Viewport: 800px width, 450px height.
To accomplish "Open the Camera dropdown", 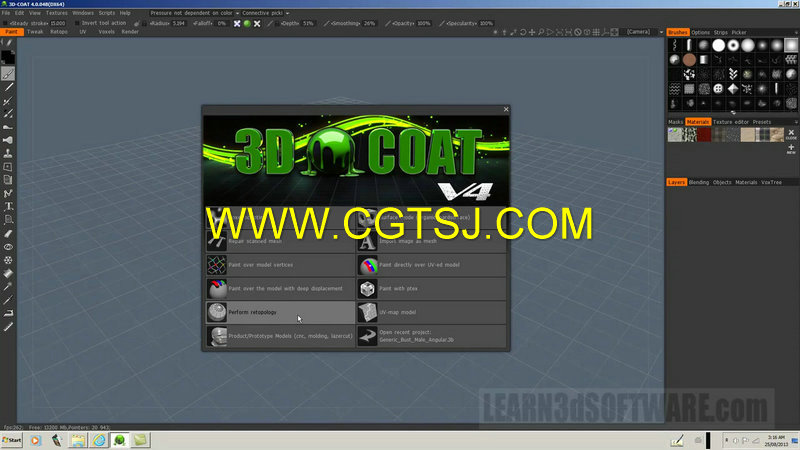I will (x=644, y=32).
